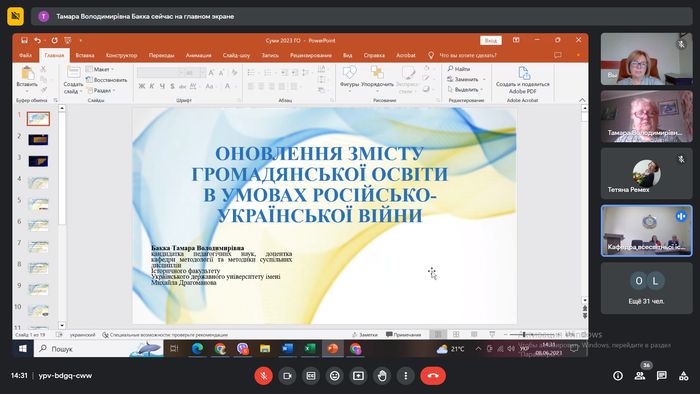The height and width of the screenshot is (394, 700).
Task: Click the Примечания comments status bar button
Action: [x=404, y=334]
